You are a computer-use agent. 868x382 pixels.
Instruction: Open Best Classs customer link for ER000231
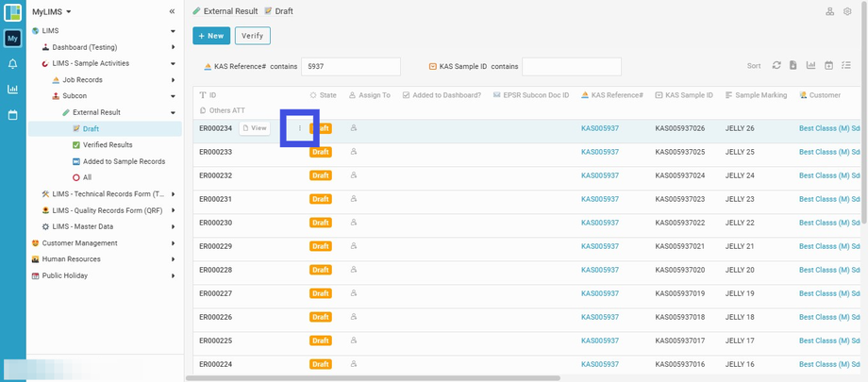(x=830, y=199)
